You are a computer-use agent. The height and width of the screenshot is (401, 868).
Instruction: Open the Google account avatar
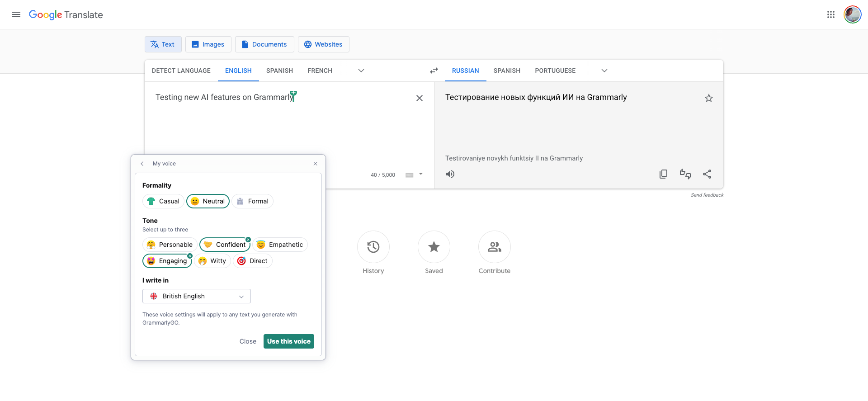click(x=853, y=14)
